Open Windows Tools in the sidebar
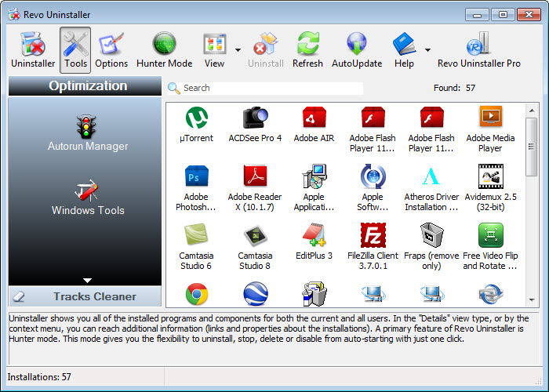Image resolution: width=549 pixels, height=392 pixels. point(87,196)
